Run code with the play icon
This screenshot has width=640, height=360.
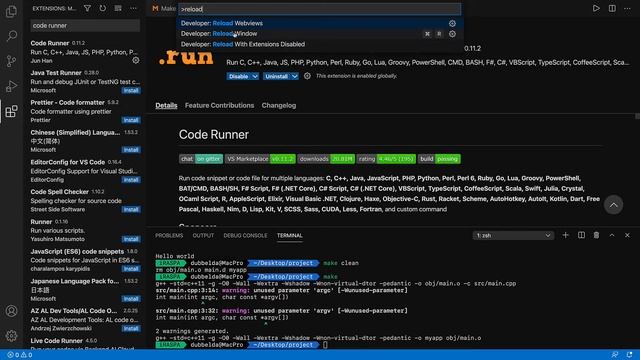[x=596, y=8]
